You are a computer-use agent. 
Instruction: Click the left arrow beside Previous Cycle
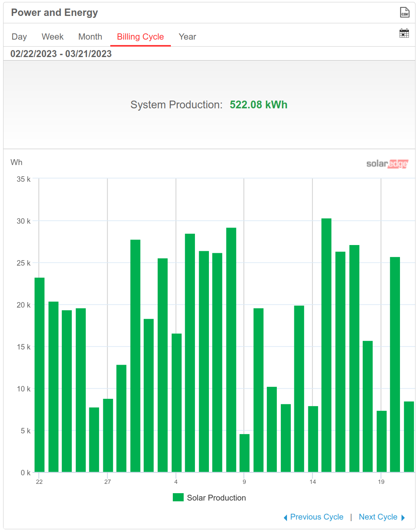285,518
